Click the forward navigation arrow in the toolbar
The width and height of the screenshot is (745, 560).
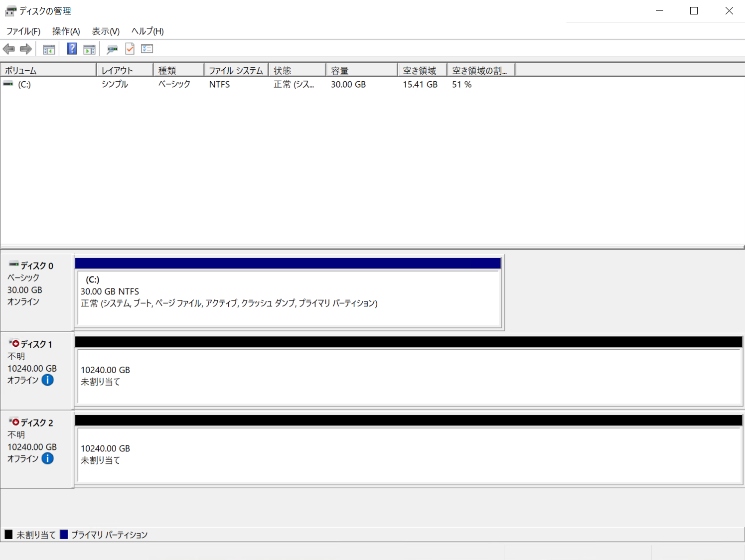coord(25,48)
